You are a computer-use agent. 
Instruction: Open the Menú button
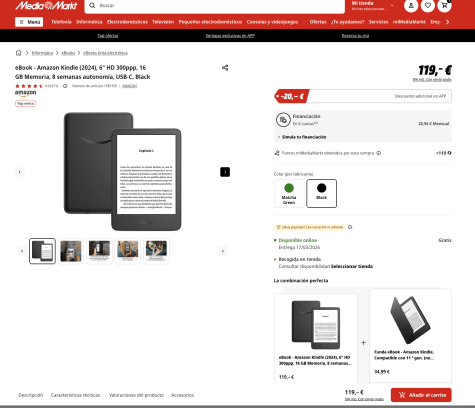[x=29, y=22]
